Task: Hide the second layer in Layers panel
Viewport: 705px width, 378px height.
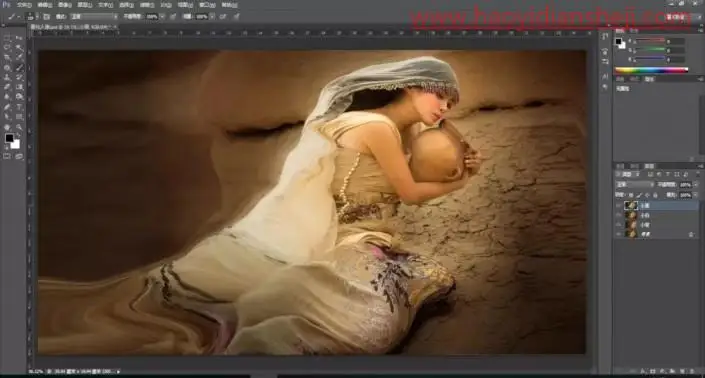Action: [619, 215]
